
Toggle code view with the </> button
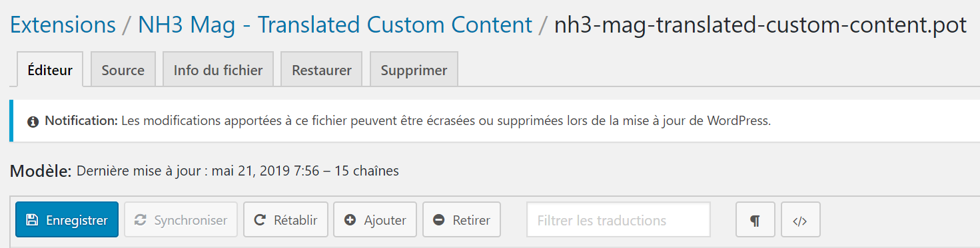pyautogui.click(x=801, y=220)
